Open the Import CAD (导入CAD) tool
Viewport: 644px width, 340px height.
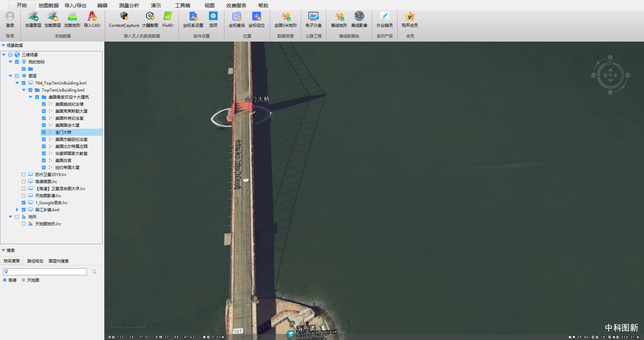pyautogui.click(x=92, y=17)
